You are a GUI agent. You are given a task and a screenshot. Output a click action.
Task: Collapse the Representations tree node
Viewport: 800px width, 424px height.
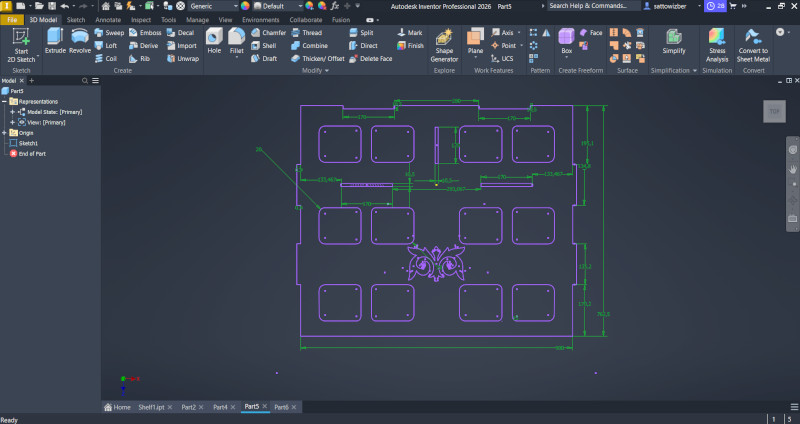coord(5,102)
